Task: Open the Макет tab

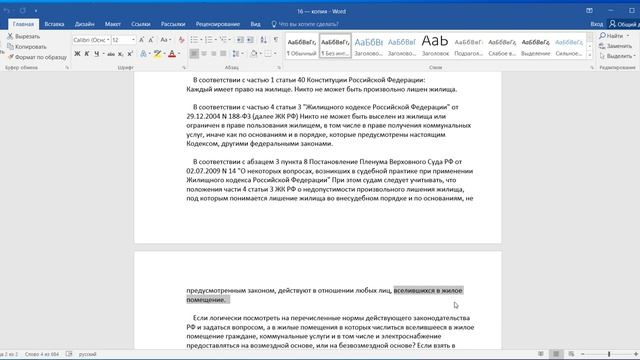Action: 113,24
